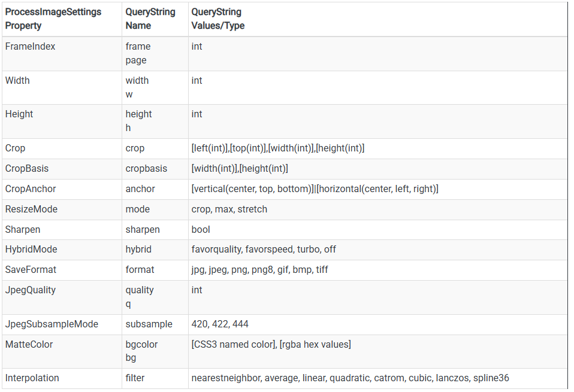Click the cropbasis query string name
This screenshot has width=574, height=392.
(x=146, y=169)
